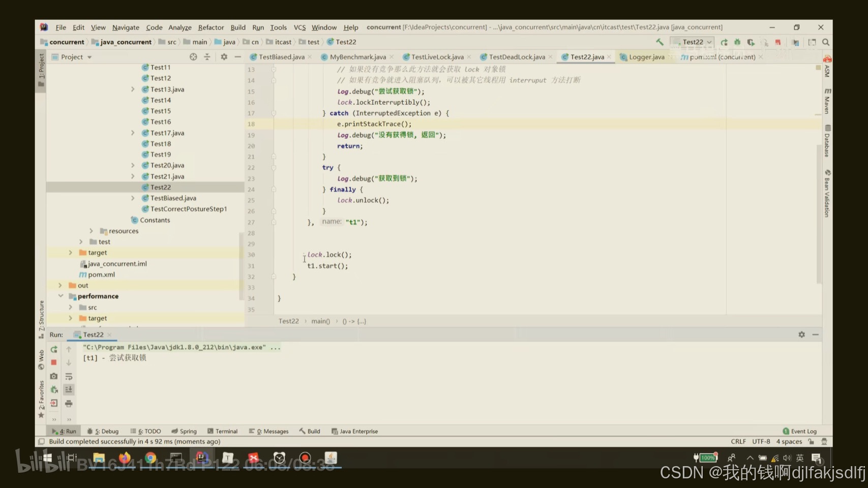
Task: Rerun Test22 in Run panel
Action: pyautogui.click(x=54, y=349)
